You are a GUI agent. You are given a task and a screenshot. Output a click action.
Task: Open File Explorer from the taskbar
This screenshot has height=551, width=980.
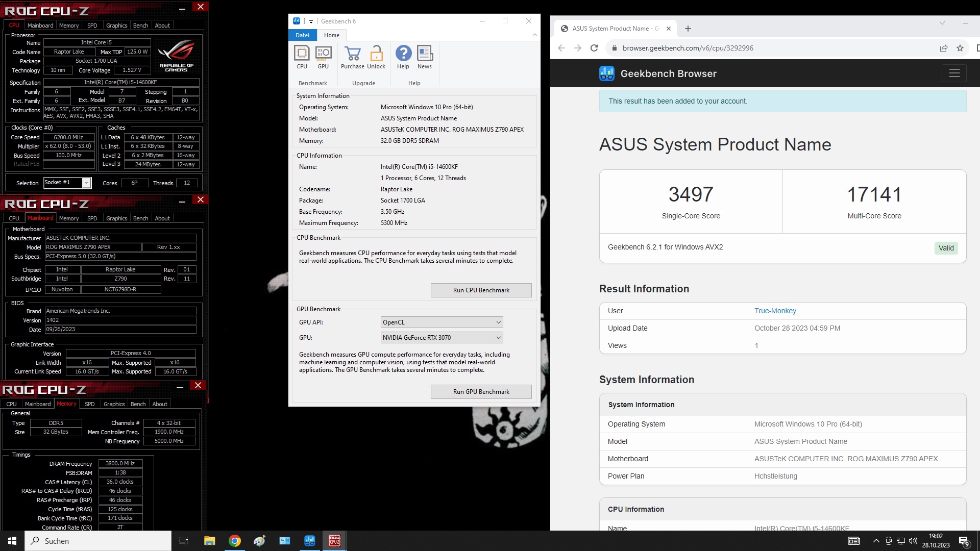210,541
